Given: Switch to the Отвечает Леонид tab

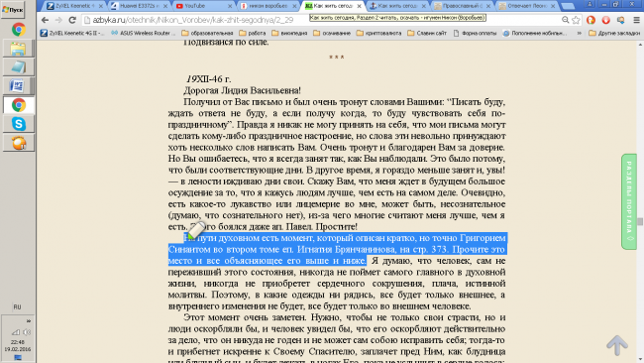Looking at the screenshot, I should 525,6.
